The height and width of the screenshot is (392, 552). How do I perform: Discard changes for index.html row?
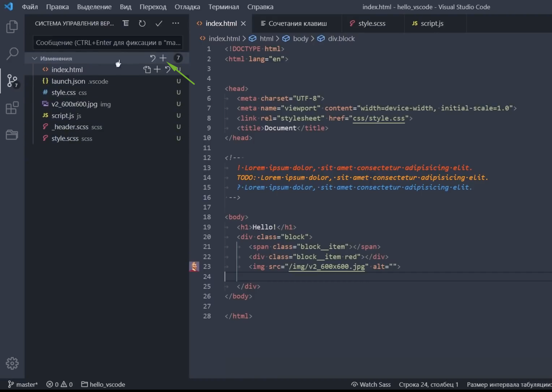168,69
